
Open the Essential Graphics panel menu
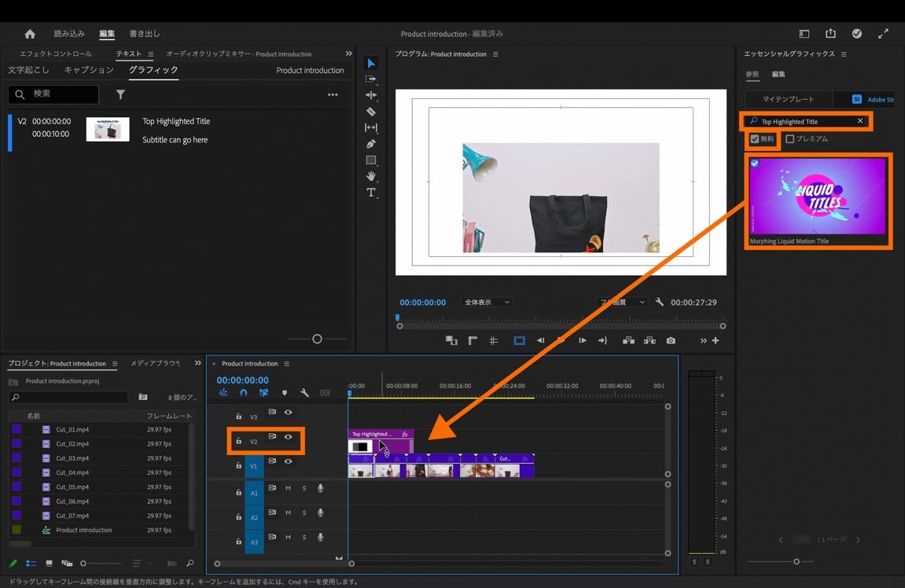coord(844,54)
